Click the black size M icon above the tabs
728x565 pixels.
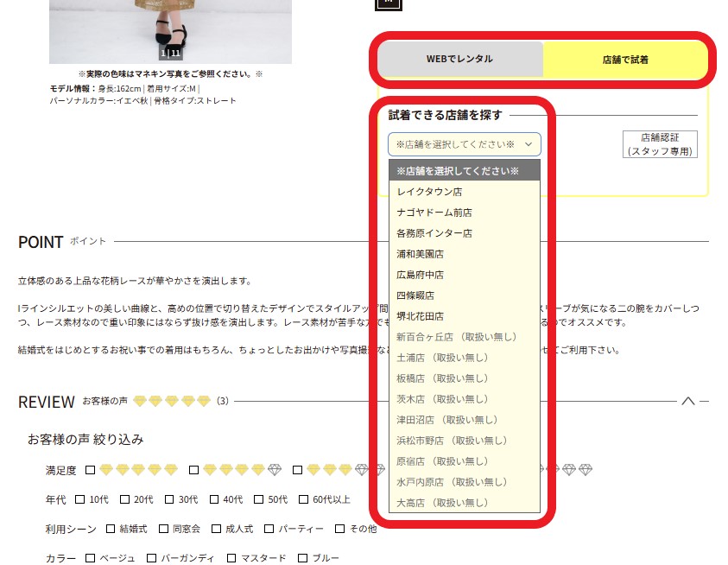(388, 3)
